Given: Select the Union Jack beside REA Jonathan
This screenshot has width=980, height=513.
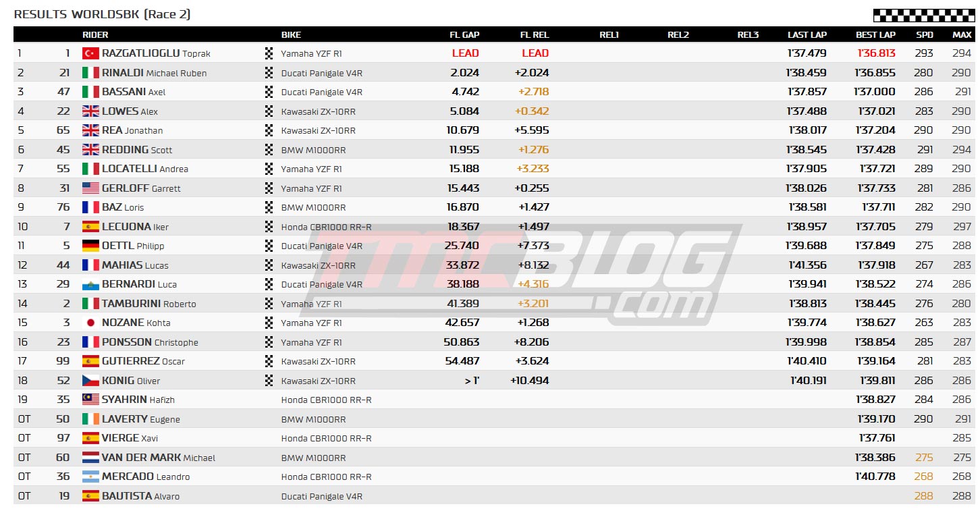Looking at the screenshot, I should [90, 130].
